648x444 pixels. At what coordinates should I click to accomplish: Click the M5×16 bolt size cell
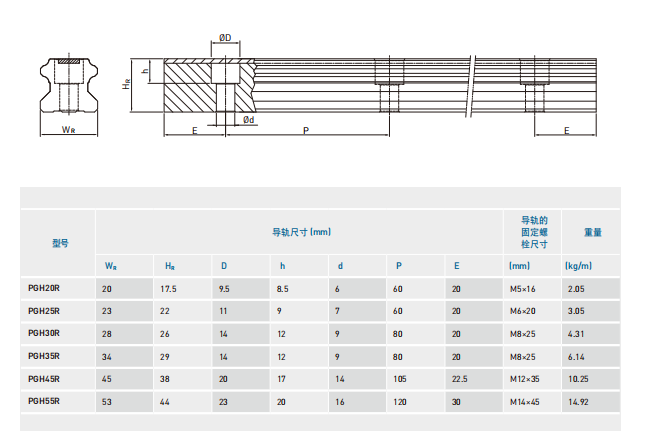tap(522, 289)
